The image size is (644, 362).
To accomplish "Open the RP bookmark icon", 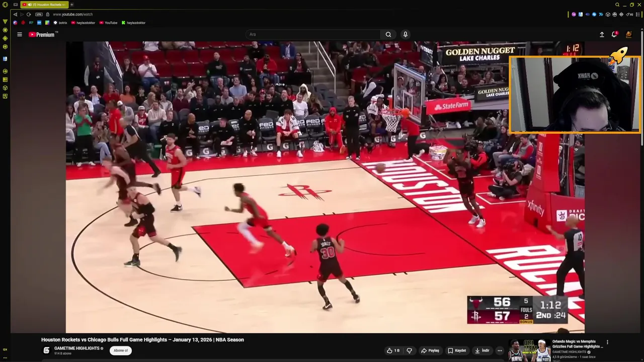I will click(x=31, y=23).
